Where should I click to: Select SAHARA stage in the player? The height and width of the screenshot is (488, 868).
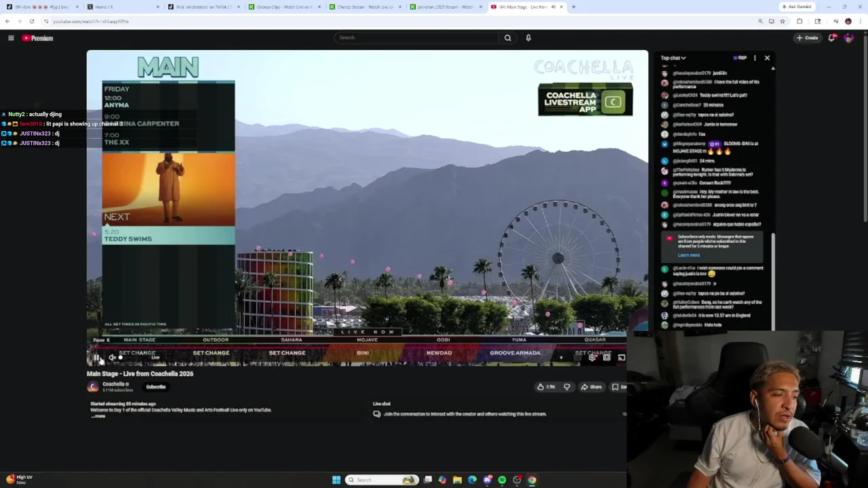point(292,340)
